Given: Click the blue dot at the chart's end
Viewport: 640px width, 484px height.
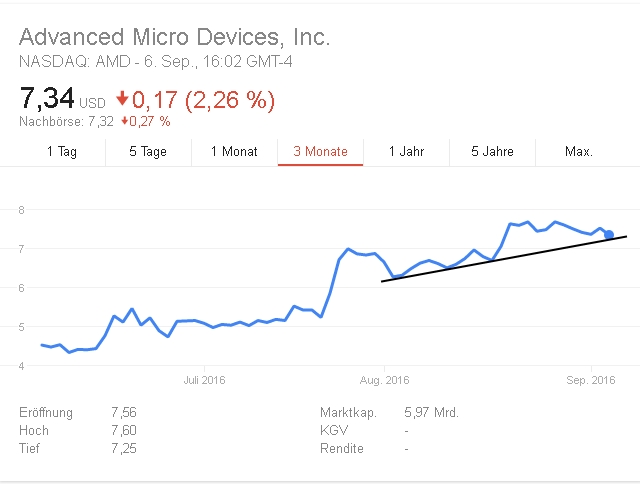Looking at the screenshot, I should (609, 234).
